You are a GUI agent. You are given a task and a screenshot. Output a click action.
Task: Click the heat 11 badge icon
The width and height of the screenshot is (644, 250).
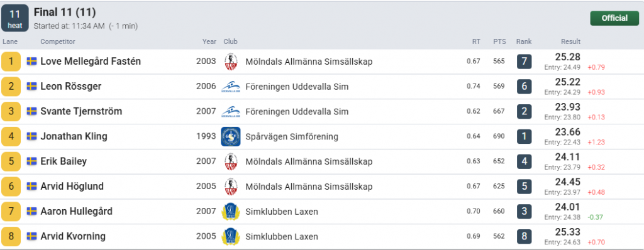click(x=15, y=18)
